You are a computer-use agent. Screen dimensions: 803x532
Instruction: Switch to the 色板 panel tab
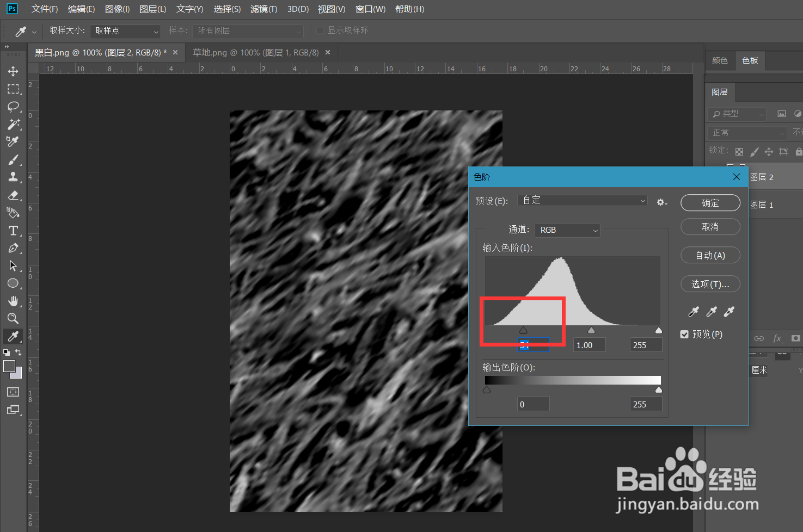click(750, 60)
